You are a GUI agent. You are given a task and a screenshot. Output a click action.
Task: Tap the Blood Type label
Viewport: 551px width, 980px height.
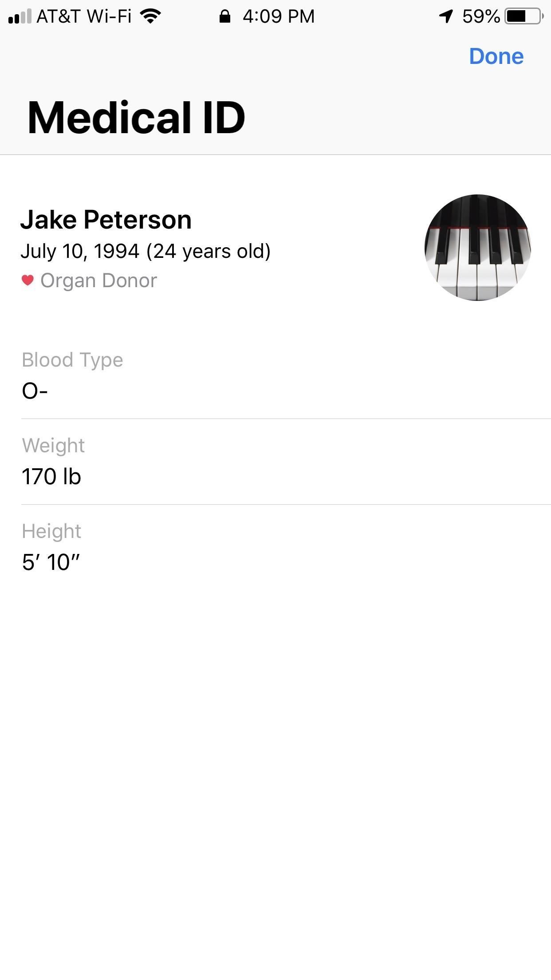(x=72, y=360)
